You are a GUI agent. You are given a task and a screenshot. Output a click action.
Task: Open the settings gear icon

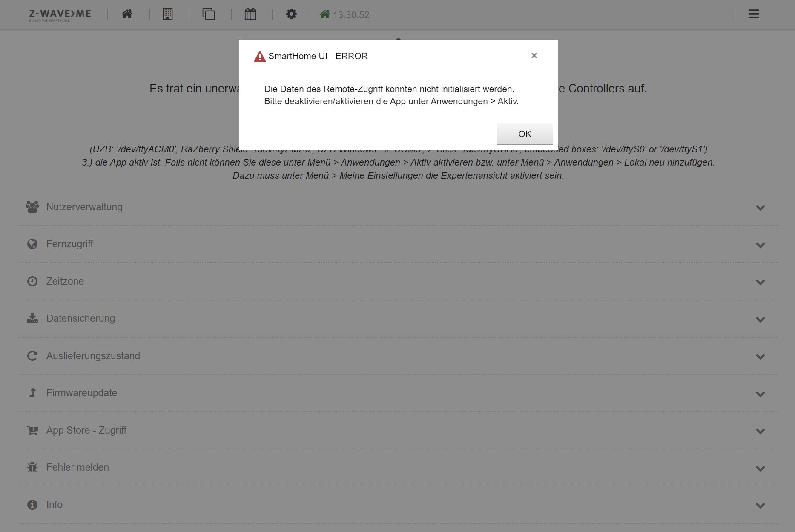pyautogui.click(x=291, y=14)
